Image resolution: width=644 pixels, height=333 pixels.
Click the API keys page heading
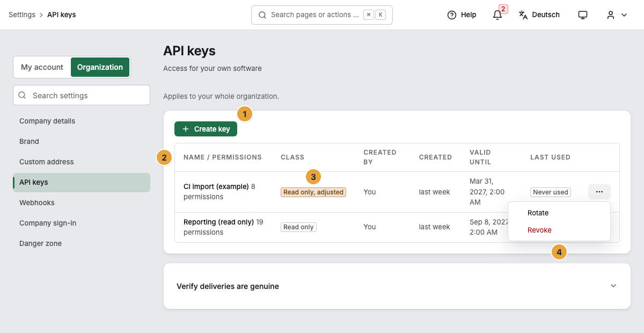189,51
